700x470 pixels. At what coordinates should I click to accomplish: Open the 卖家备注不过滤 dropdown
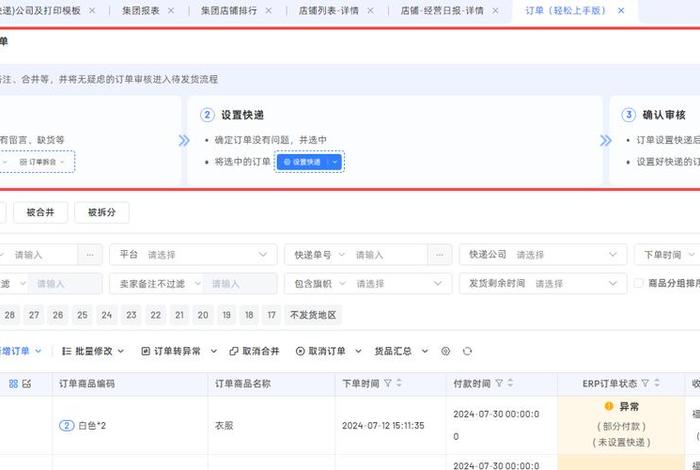160,284
